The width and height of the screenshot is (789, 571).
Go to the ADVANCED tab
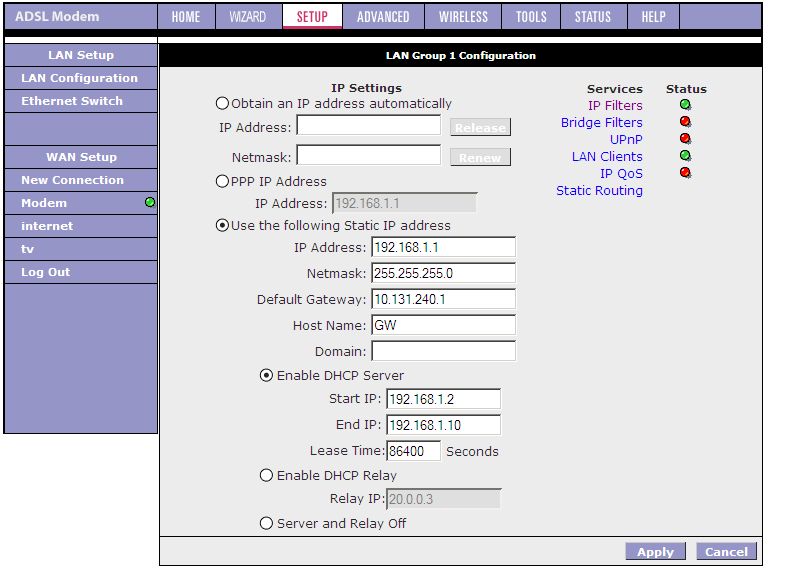(x=383, y=17)
